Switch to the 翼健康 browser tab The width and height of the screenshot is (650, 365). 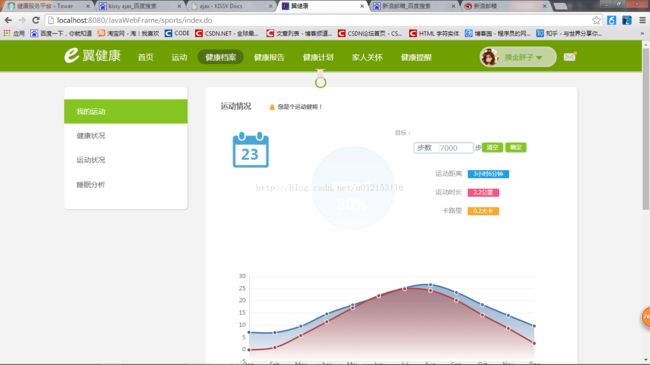[323, 6]
